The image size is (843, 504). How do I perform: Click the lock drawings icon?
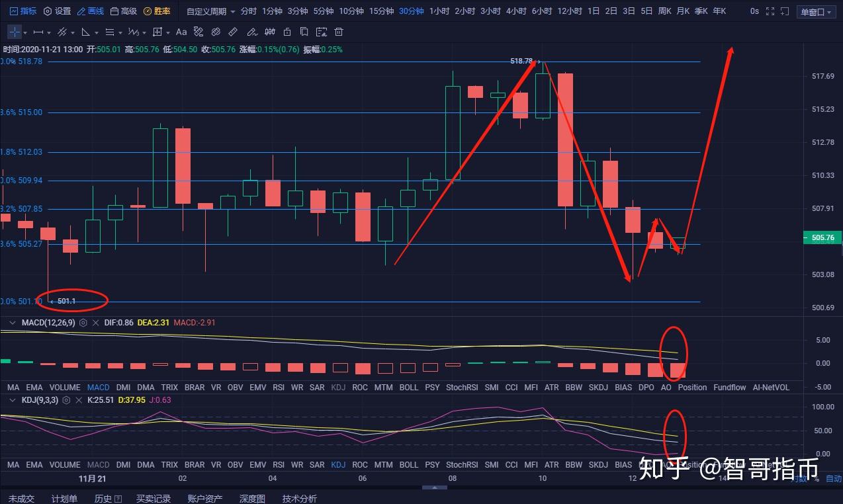(x=286, y=32)
